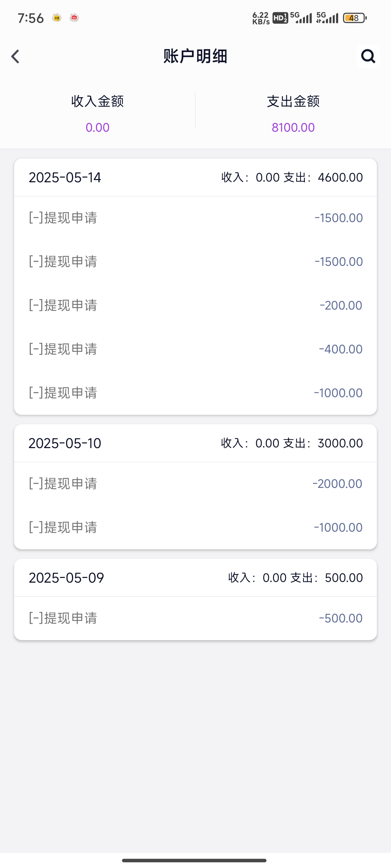Image resolution: width=391 pixels, height=868 pixels.
Task: Tap the 0.00 total income amount
Action: point(97,128)
